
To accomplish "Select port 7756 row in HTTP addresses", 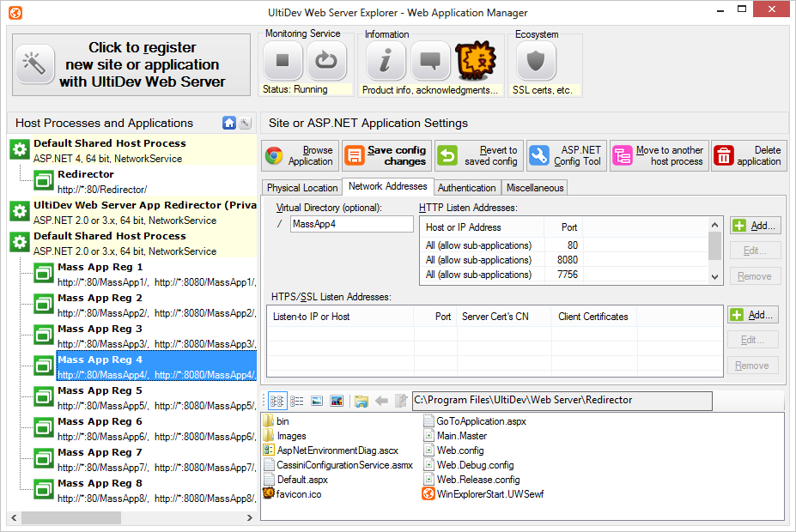I will click(563, 275).
